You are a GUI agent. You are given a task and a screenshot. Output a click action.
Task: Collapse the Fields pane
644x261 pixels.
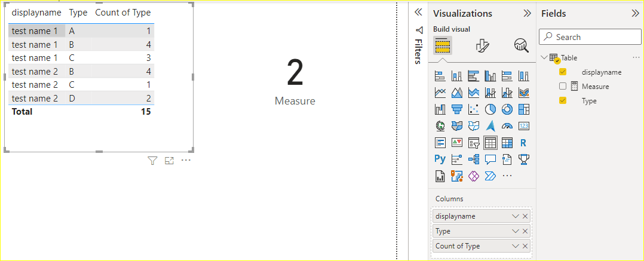(635, 13)
